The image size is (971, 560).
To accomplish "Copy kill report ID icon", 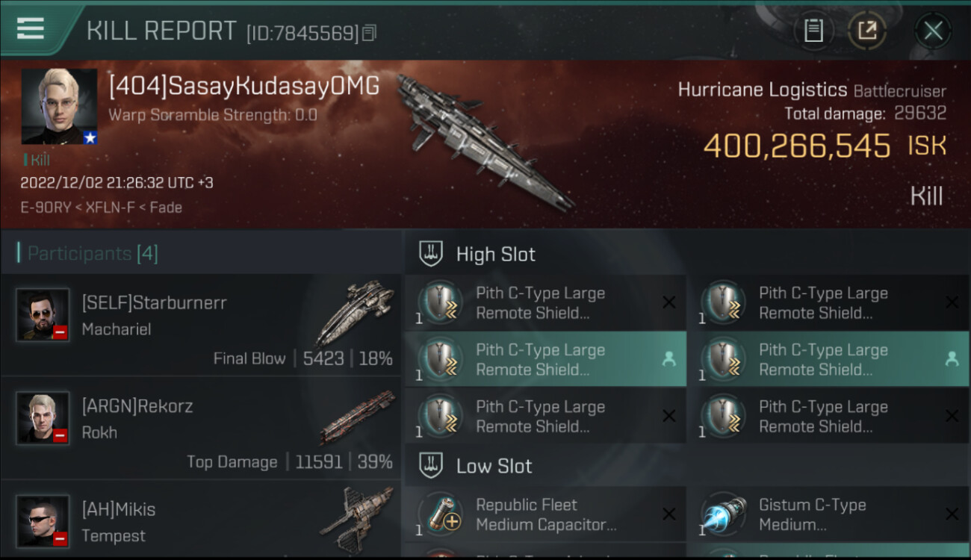I will click(370, 33).
